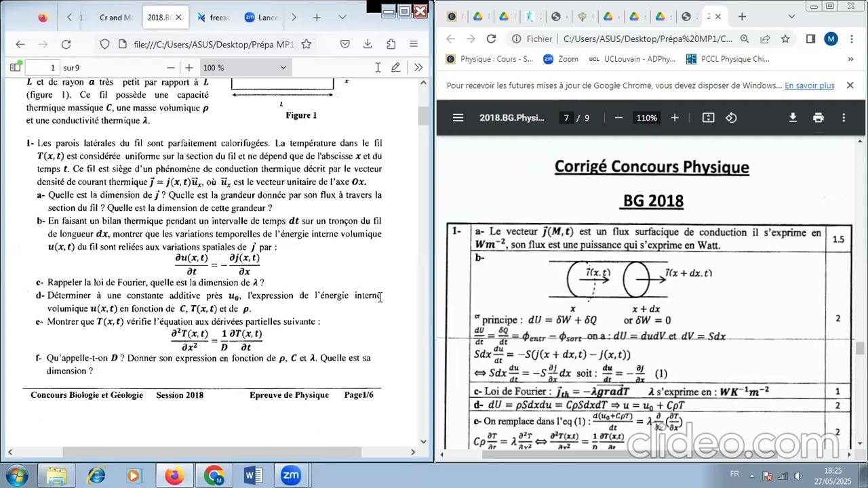This screenshot has height=488, width=868.
Task: Bookmark the page with the Firefox star
Action: tap(307, 44)
